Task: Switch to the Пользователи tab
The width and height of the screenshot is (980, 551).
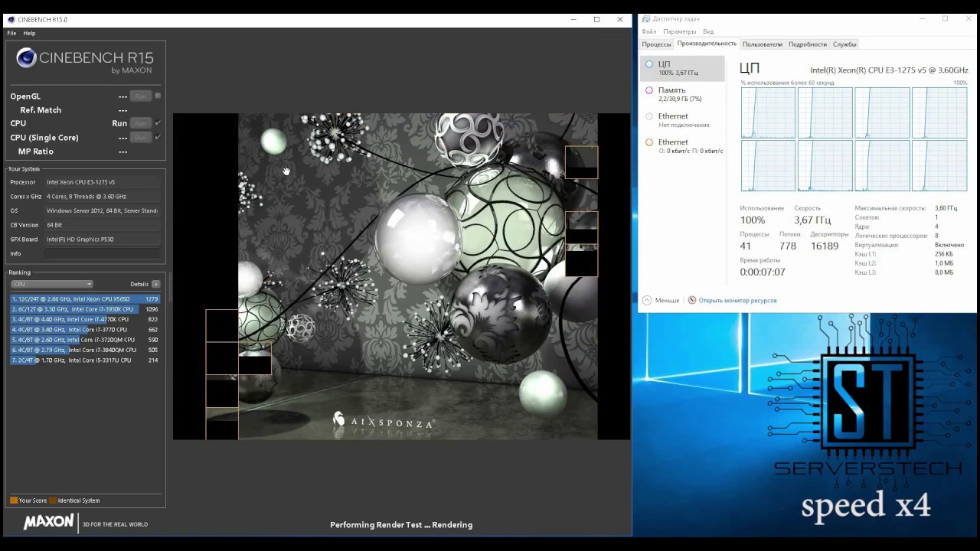Action: coord(763,44)
